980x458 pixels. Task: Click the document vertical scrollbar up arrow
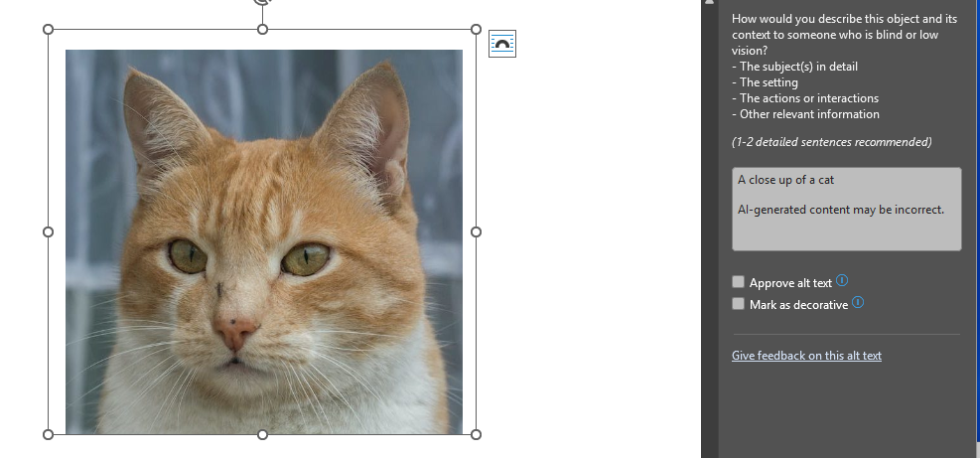click(x=709, y=3)
